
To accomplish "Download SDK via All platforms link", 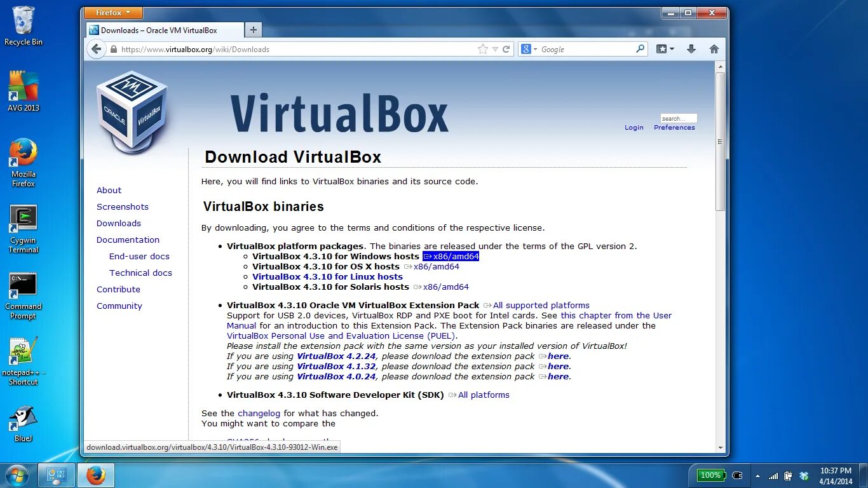I will pyautogui.click(x=478, y=395).
